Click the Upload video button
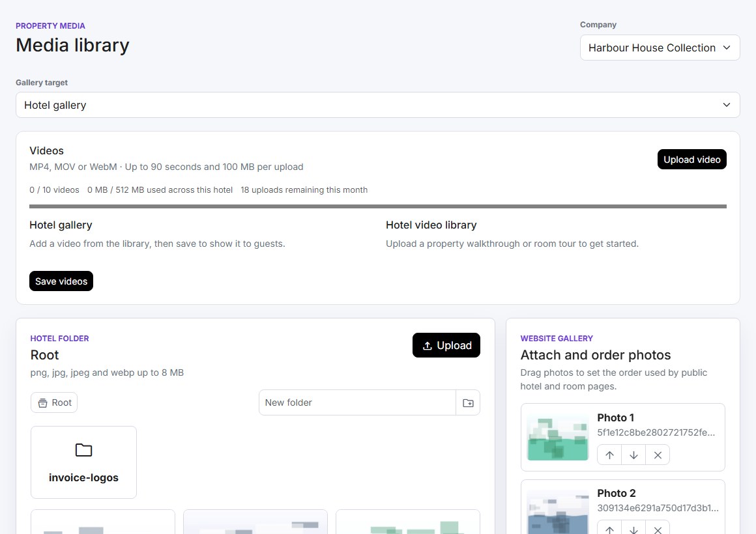The width and height of the screenshot is (756, 534). coord(692,160)
